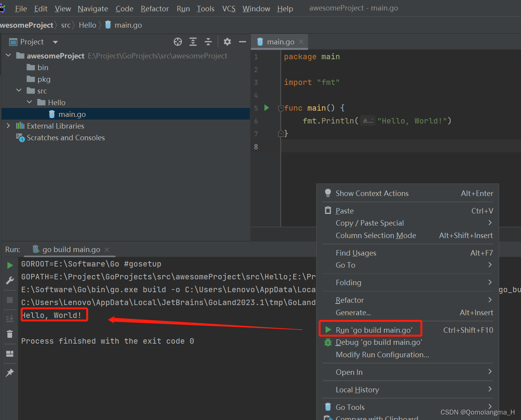Collapse the src folder
This screenshot has height=420, width=521.
coord(19,90)
